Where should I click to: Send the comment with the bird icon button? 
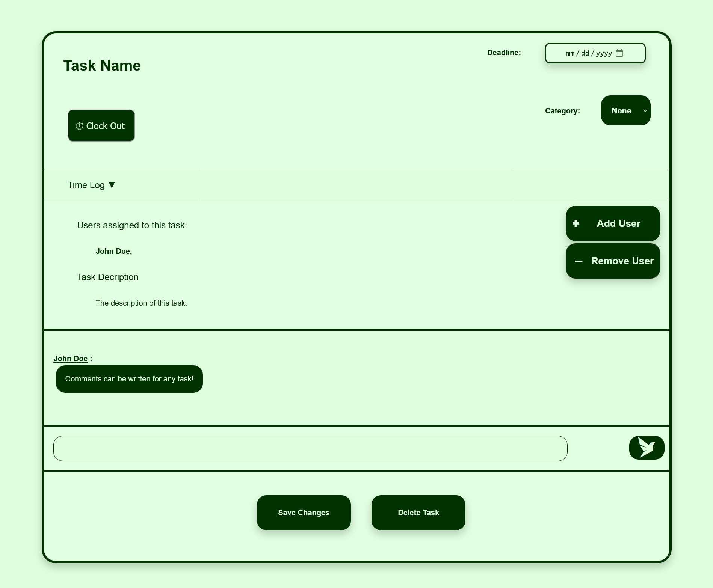coord(647,448)
